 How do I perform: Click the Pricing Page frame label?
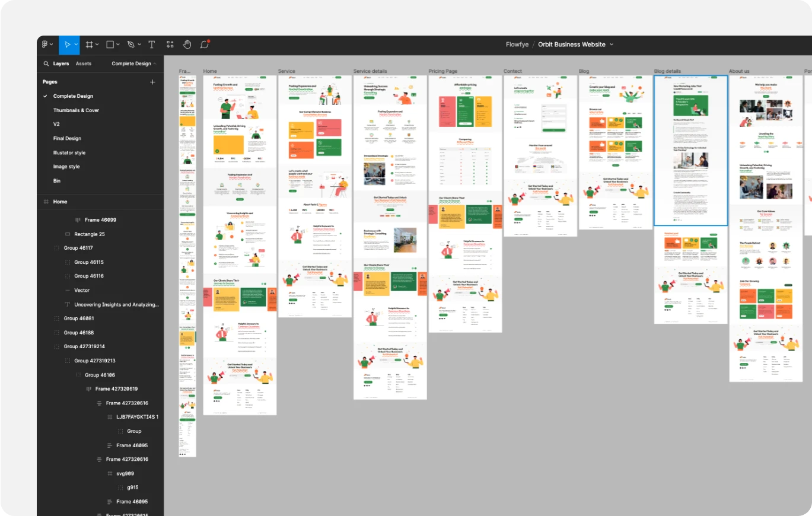443,71
